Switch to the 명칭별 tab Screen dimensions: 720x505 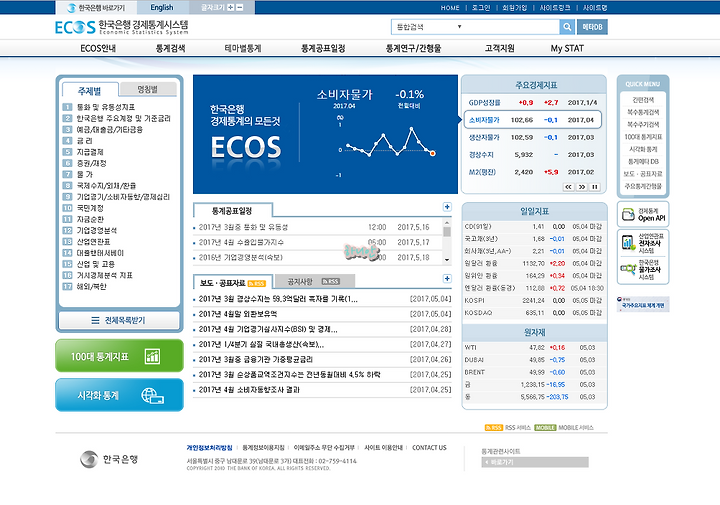[147, 89]
